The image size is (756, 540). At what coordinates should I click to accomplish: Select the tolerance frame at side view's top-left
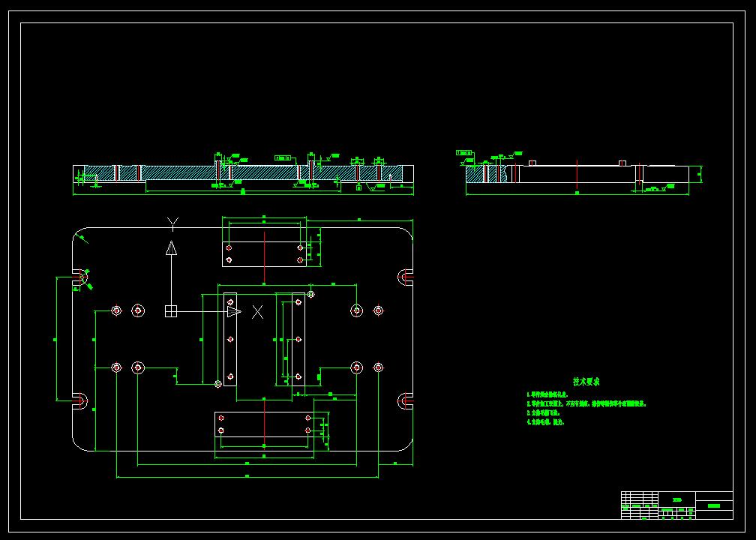click(464, 153)
